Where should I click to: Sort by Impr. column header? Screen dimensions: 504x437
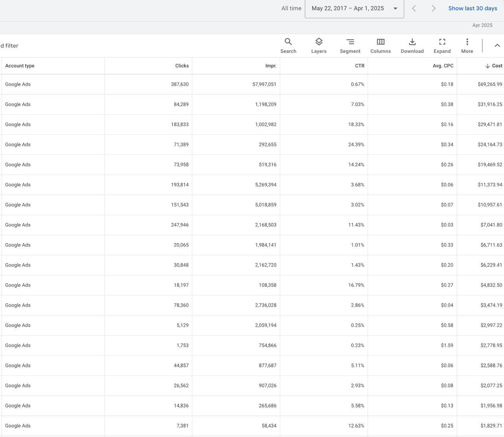coord(271,66)
